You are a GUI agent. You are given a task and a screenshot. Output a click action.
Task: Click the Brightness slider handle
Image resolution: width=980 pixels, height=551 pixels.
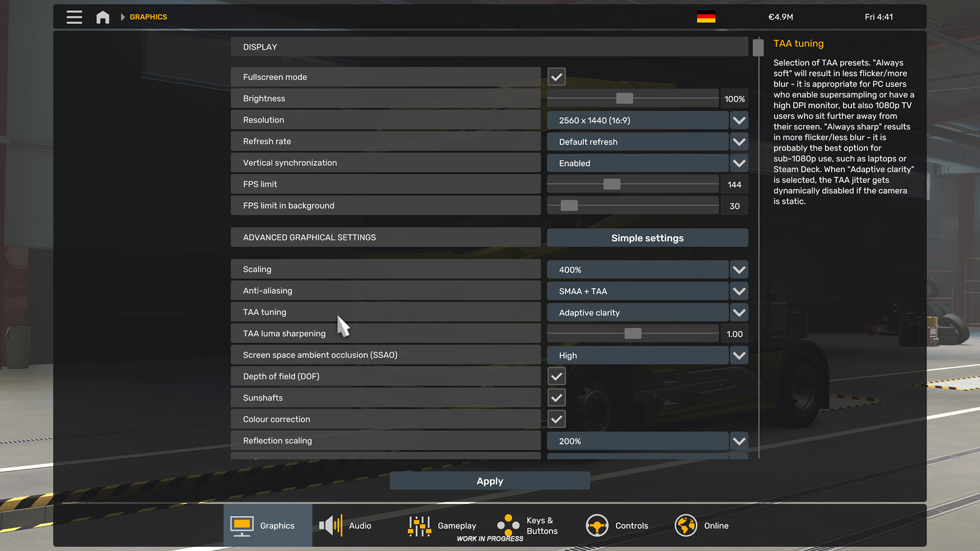(624, 98)
